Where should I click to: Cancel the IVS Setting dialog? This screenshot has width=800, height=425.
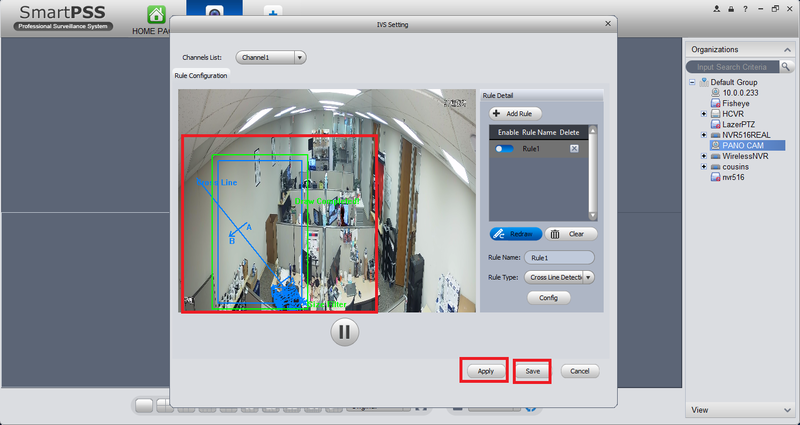click(580, 371)
